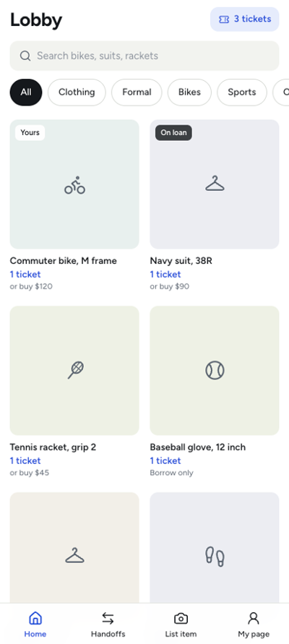Open List item via the camera icon
Screen dimensions: 289x644
181,618
